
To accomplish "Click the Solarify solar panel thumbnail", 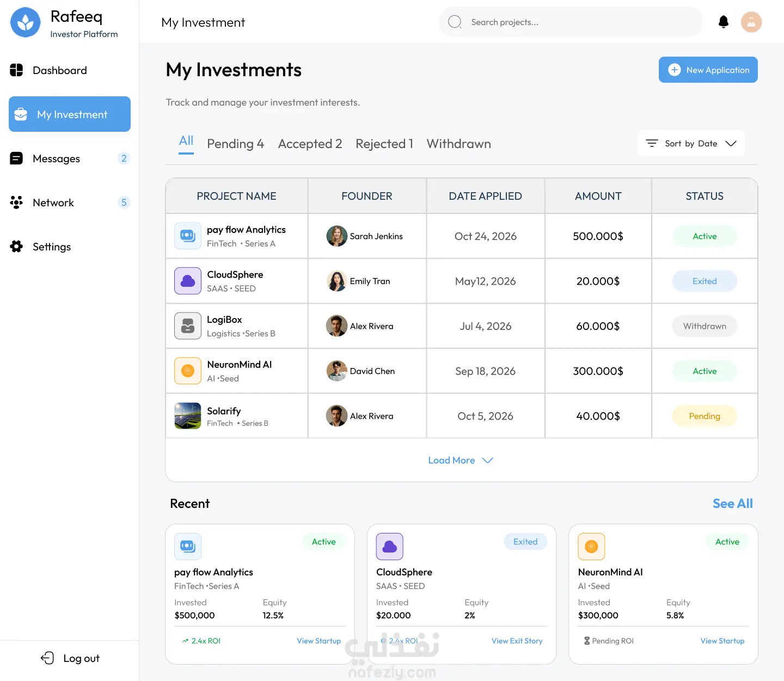I will pos(188,416).
